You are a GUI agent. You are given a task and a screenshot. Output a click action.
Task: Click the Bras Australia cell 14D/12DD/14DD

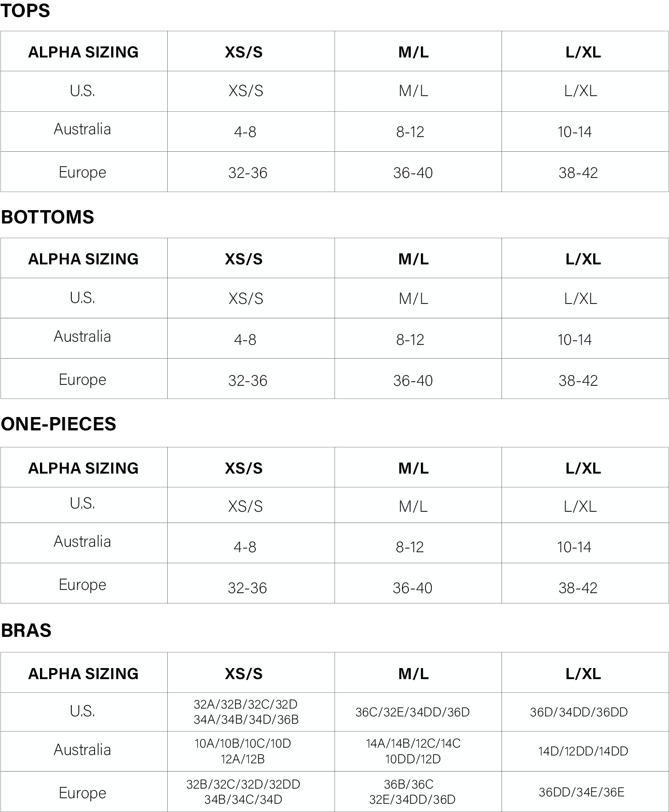point(583,751)
